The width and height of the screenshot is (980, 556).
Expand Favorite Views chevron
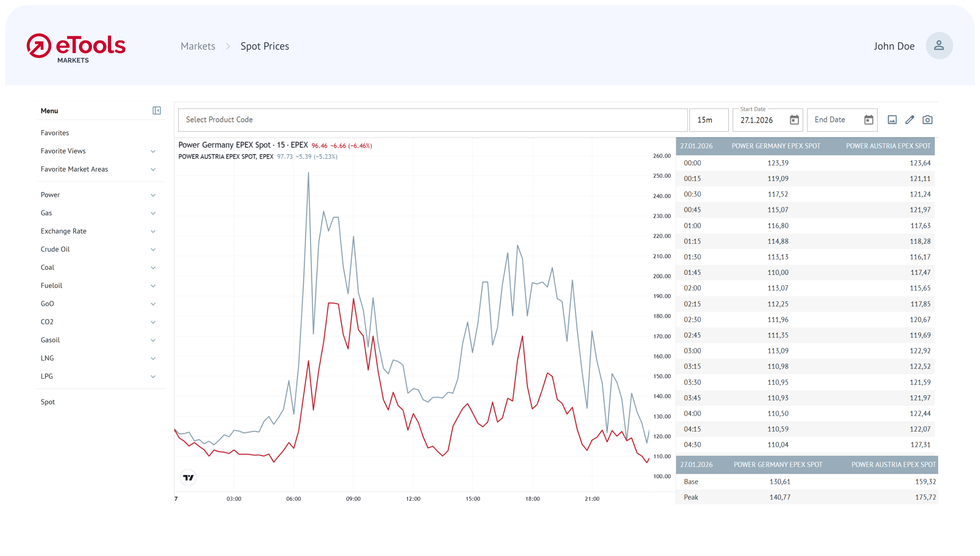click(153, 151)
